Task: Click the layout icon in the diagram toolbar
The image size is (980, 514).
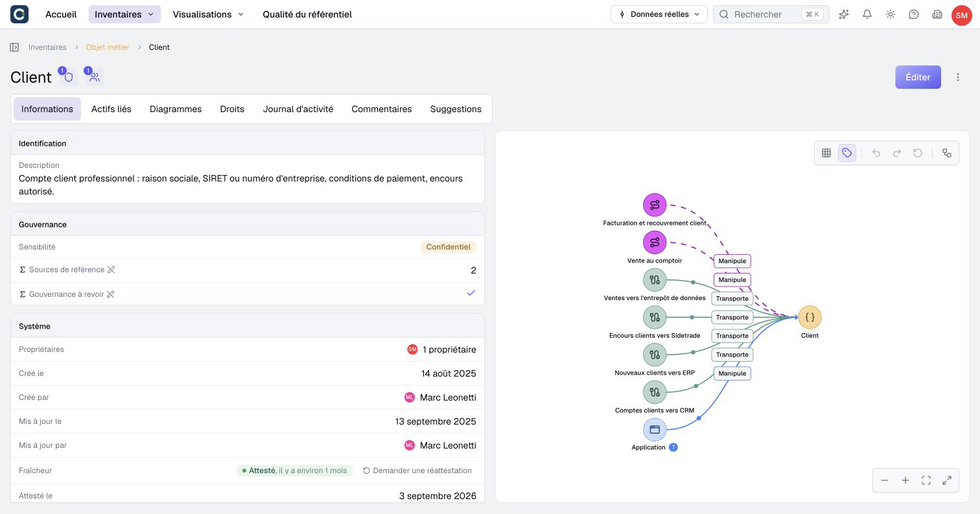Action: 947,153
